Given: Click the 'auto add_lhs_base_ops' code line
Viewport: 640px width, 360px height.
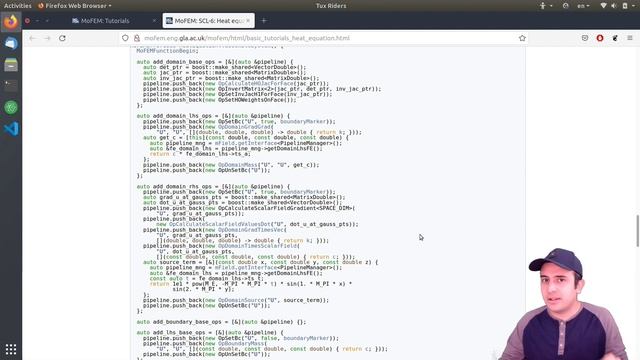Looking at the screenshot, I should click(x=210, y=333).
